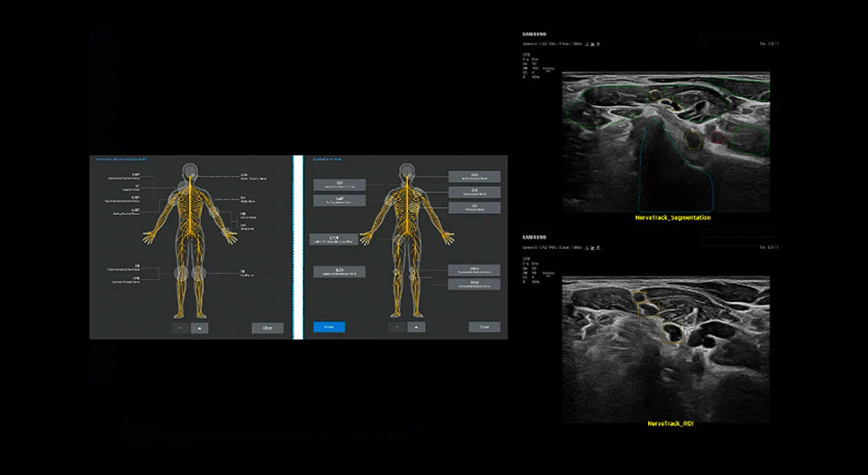
Task: Click the blue button in the nerve selection dialog
Action: 330,327
